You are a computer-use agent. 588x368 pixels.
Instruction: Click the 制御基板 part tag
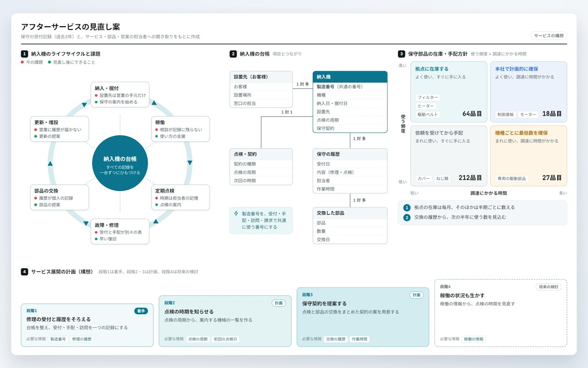pos(506,115)
